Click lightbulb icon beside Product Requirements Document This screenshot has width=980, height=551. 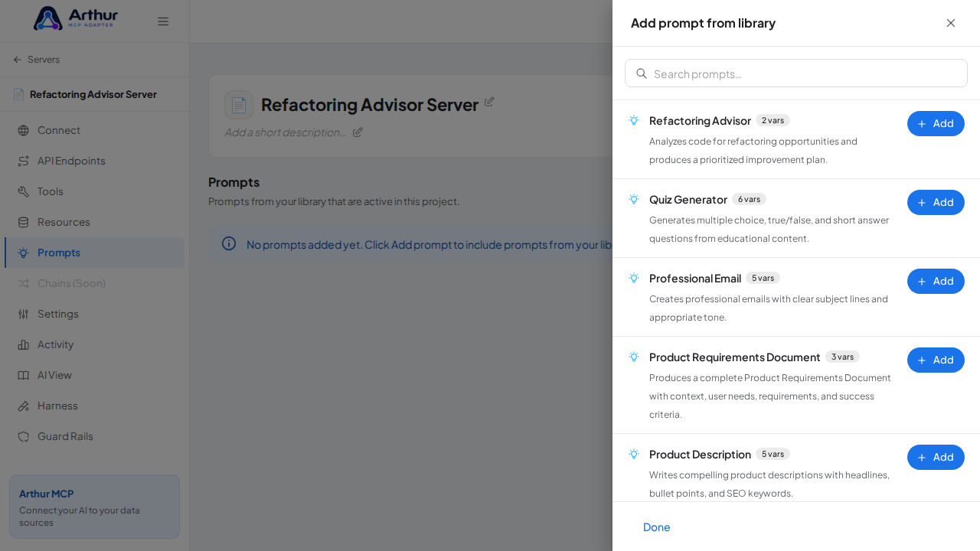pyautogui.click(x=634, y=357)
